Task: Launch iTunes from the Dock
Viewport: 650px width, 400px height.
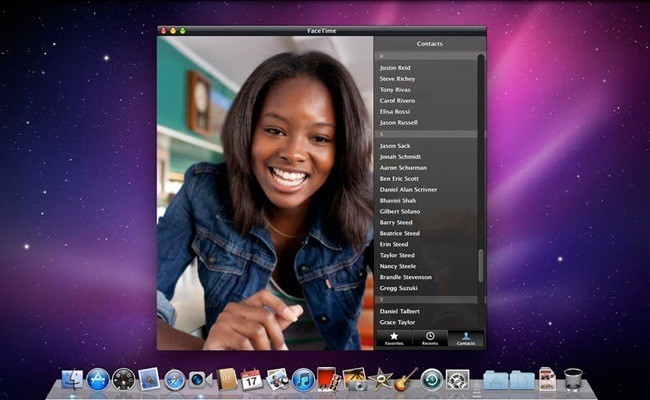Action: (x=303, y=379)
